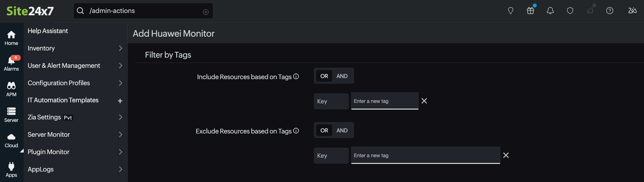Select OR for Include Resources tags
The image size is (644, 182).
[x=324, y=76]
